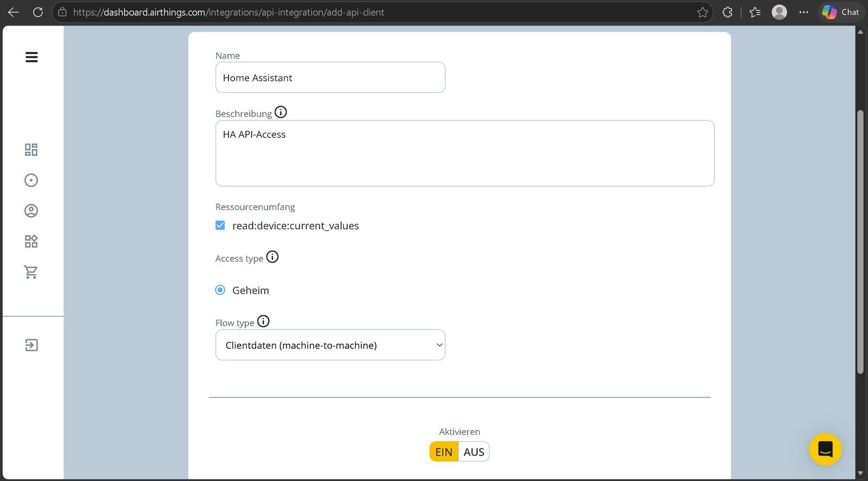Uncheck the read:device:current_values checkbox
This screenshot has width=868, height=481.
(220, 225)
